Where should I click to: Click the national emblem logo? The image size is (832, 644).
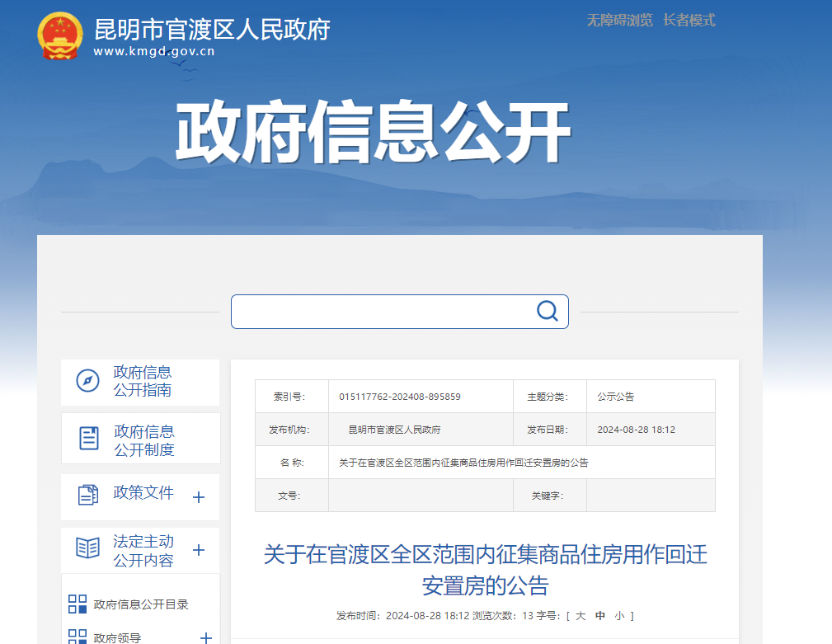[x=59, y=35]
